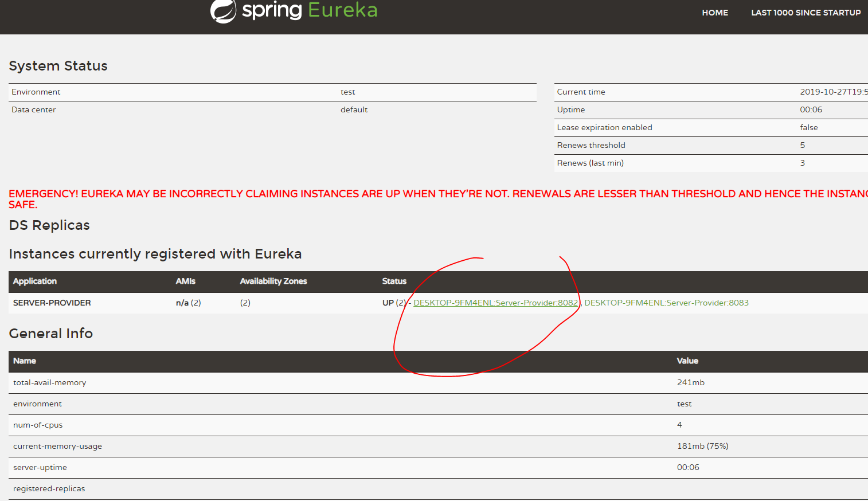Select the false lease expiration value
Image resolution: width=868 pixels, height=501 pixels.
pos(809,127)
